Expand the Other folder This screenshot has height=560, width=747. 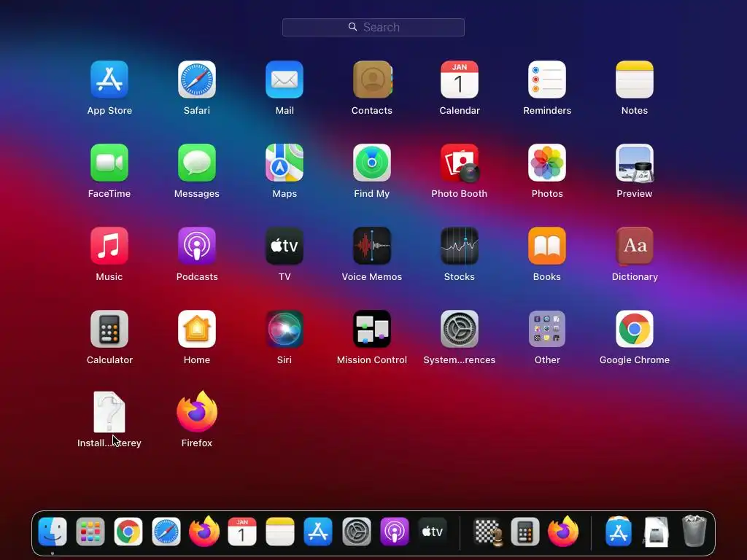click(547, 329)
